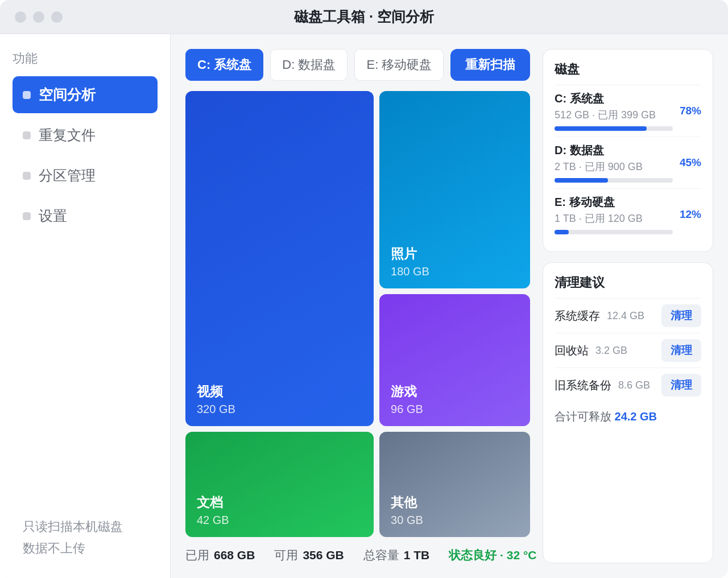The image size is (728, 578).
Task: Switch to the E: 移动硬盘 tab
Action: tap(399, 65)
